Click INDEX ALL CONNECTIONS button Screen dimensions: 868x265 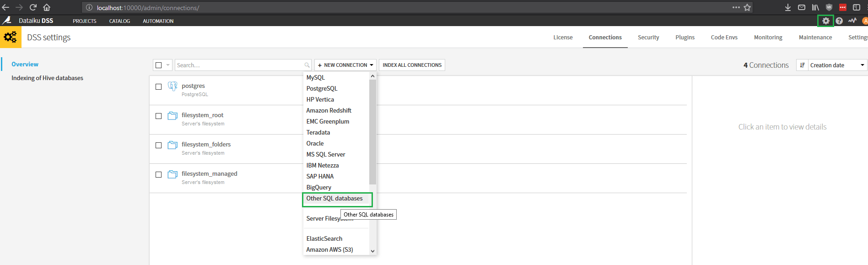(412, 65)
